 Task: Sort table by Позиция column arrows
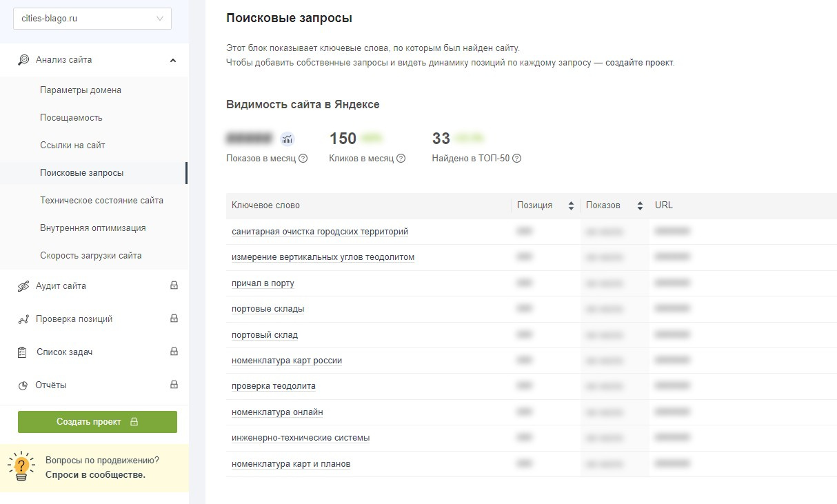[x=571, y=205]
